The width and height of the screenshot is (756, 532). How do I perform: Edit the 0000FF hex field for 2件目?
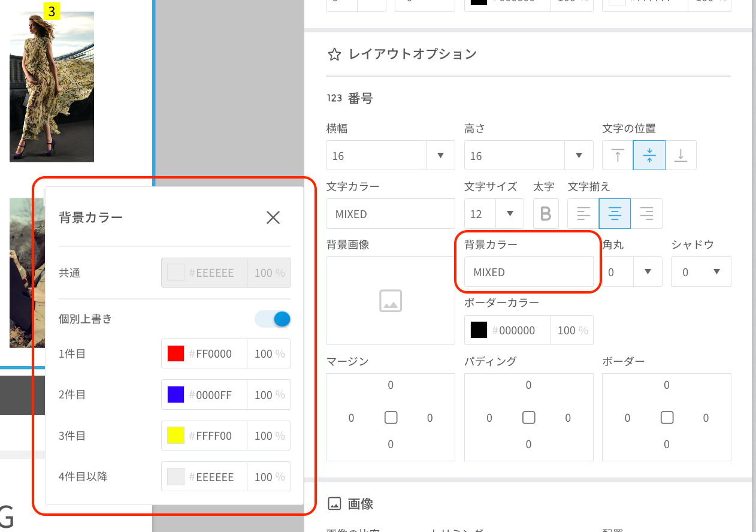point(214,395)
